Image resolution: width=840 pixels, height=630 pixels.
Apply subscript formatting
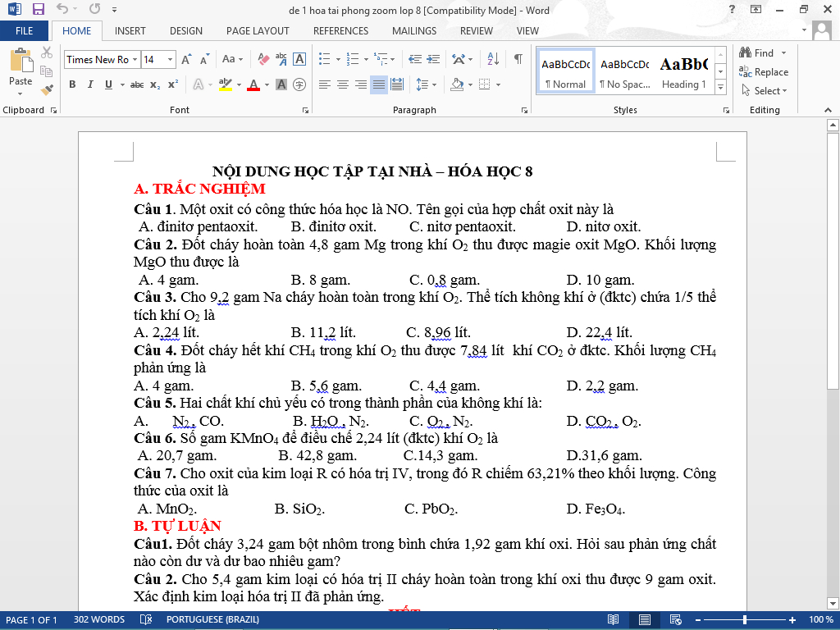tap(155, 84)
